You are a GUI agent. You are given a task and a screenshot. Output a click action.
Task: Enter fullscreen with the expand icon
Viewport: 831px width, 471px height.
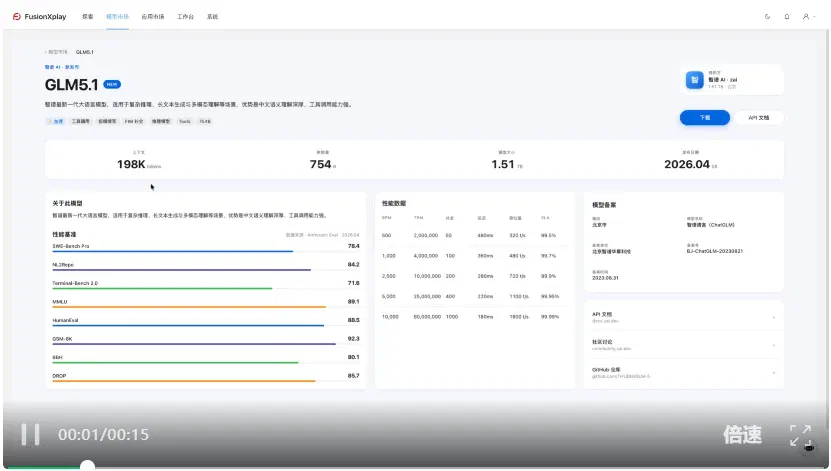click(x=800, y=436)
